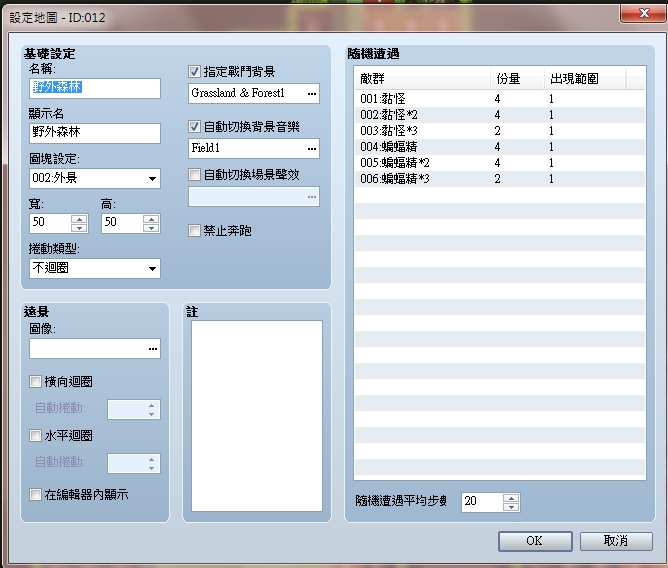Image resolution: width=668 pixels, height=568 pixels.
Task: Toggle 自動切換背景音樂 checkbox
Action: click(x=194, y=127)
